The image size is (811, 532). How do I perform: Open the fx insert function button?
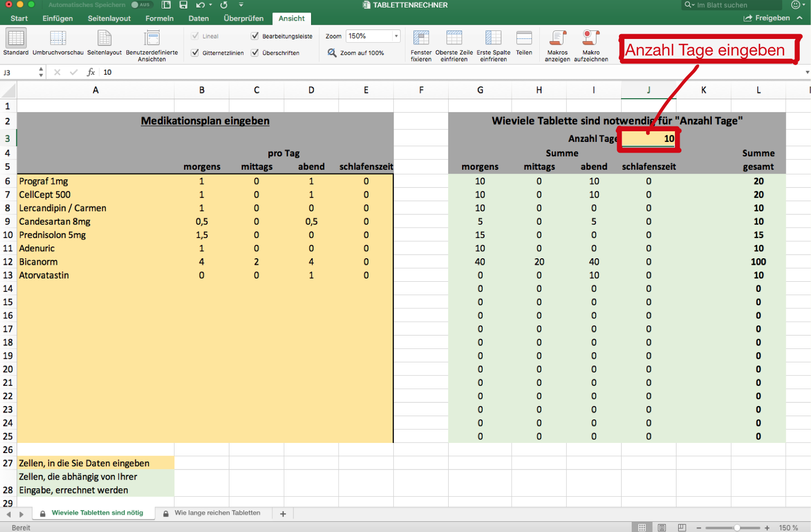pos(91,72)
